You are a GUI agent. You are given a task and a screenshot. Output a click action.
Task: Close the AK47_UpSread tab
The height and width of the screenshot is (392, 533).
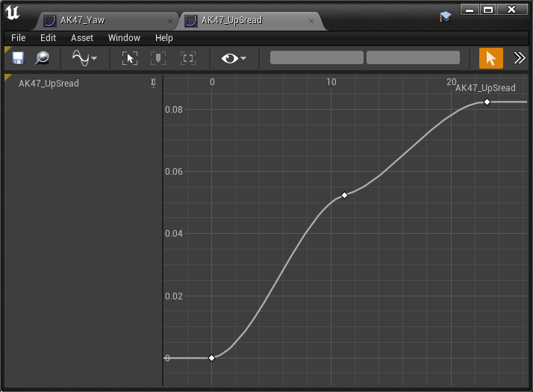point(311,21)
